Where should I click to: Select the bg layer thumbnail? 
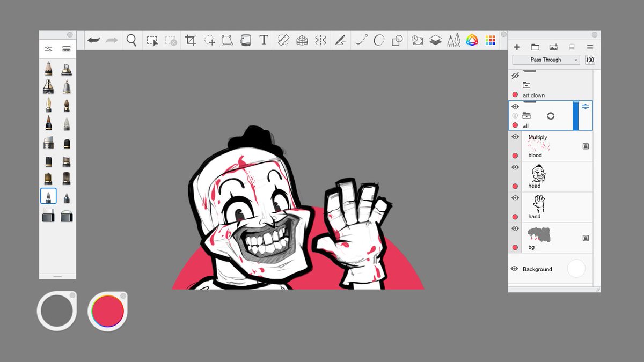pos(539,234)
